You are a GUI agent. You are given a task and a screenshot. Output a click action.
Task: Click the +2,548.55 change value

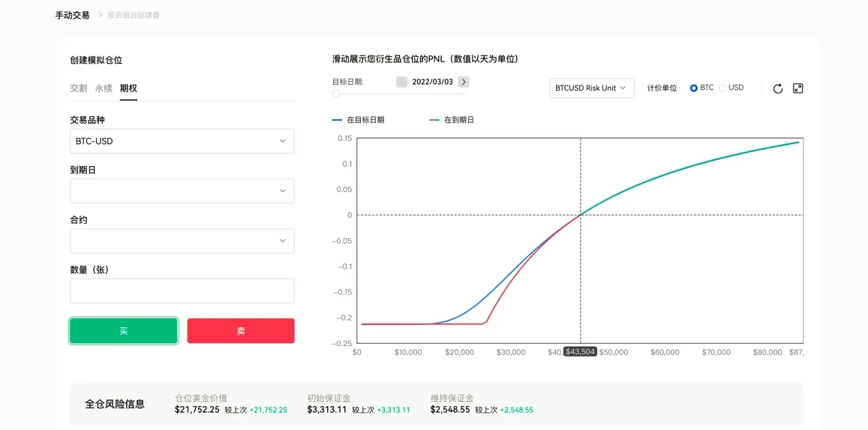click(x=516, y=410)
